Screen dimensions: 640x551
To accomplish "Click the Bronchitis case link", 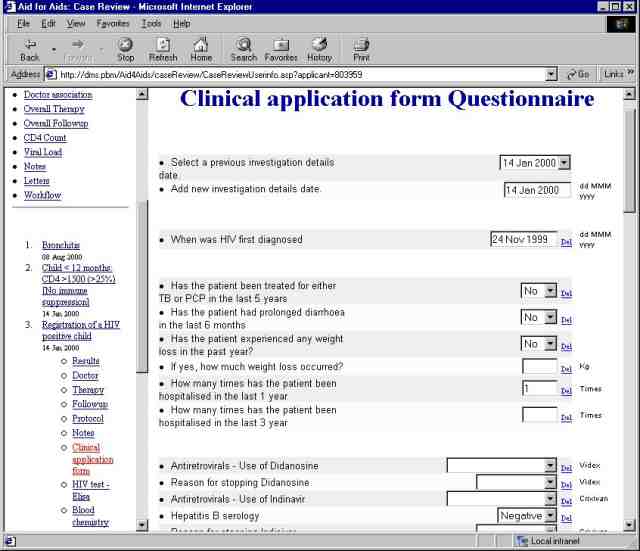I will (61, 245).
